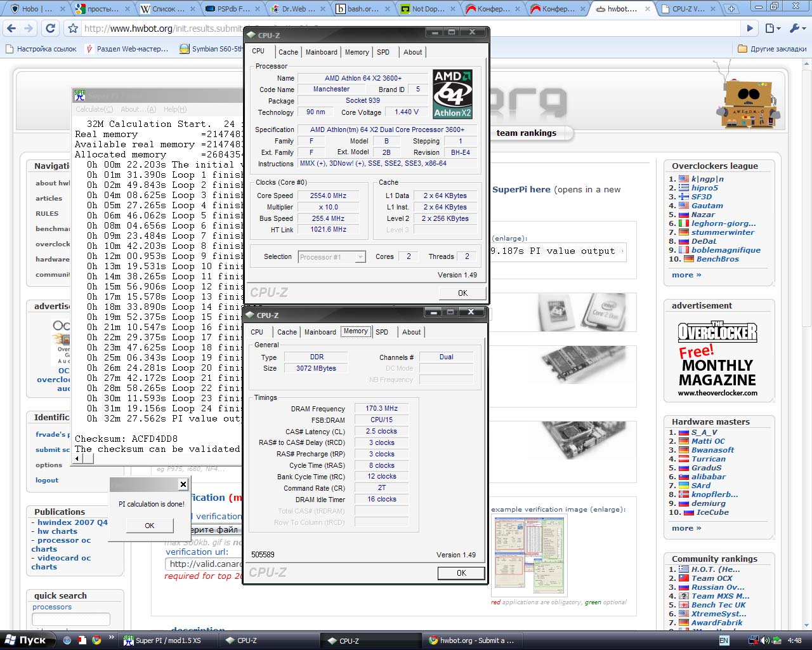The height and width of the screenshot is (650, 812).
Task: Click the AMD Athlon X2 logo in CPU-Z
Action: click(x=452, y=94)
